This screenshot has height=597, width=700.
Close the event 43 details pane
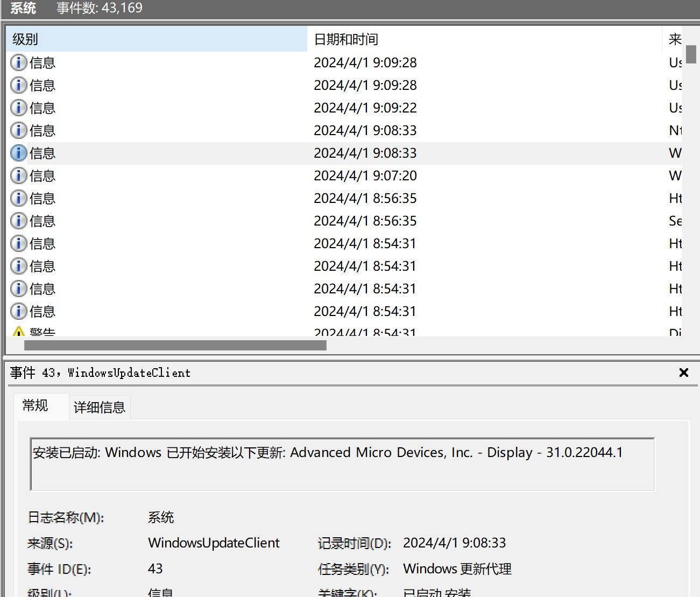[x=684, y=373]
